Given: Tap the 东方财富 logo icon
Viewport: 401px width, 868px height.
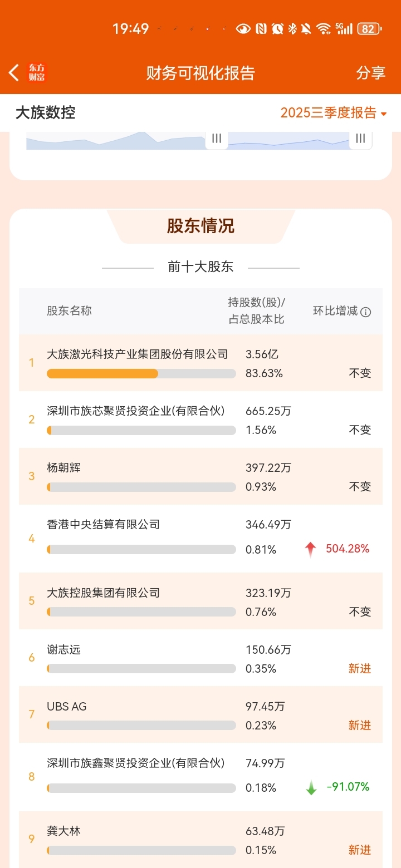Looking at the screenshot, I should click(37, 73).
